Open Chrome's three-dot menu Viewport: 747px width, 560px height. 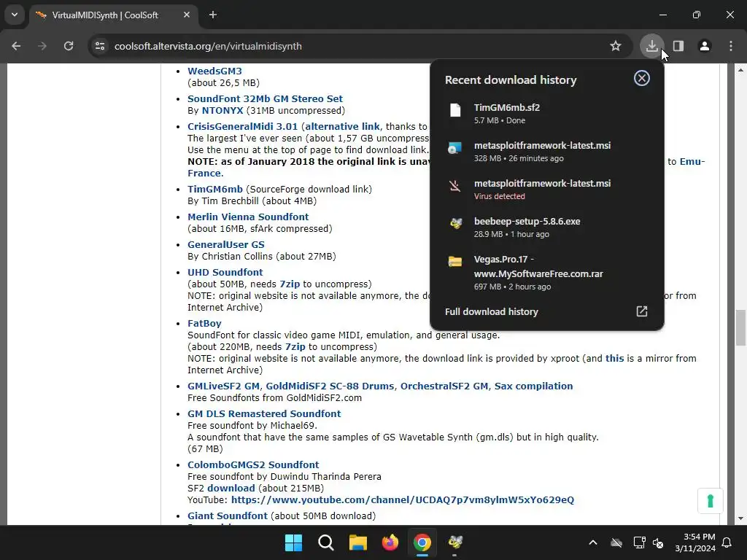click(731, 46)
